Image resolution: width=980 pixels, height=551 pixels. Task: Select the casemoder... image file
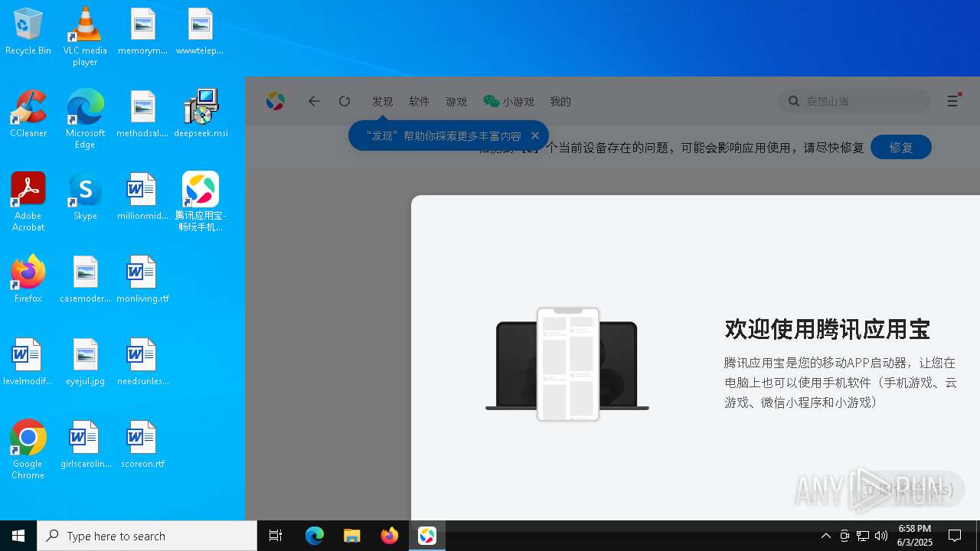click(x=85, y=279)
